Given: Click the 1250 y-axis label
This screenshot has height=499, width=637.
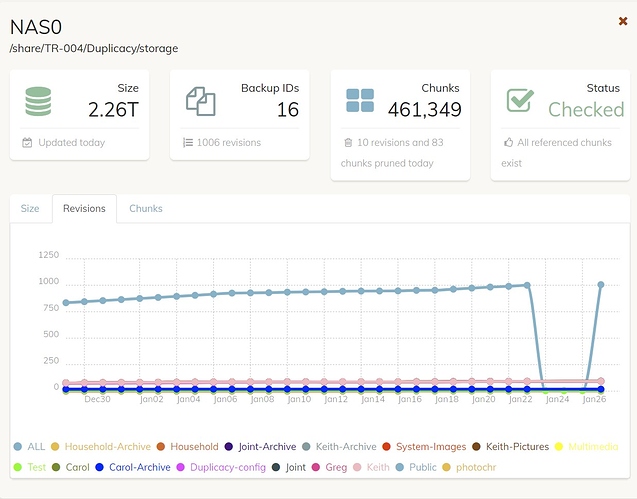Looking at the screenshot, I should pyautogui.click(x=49, y=255).
